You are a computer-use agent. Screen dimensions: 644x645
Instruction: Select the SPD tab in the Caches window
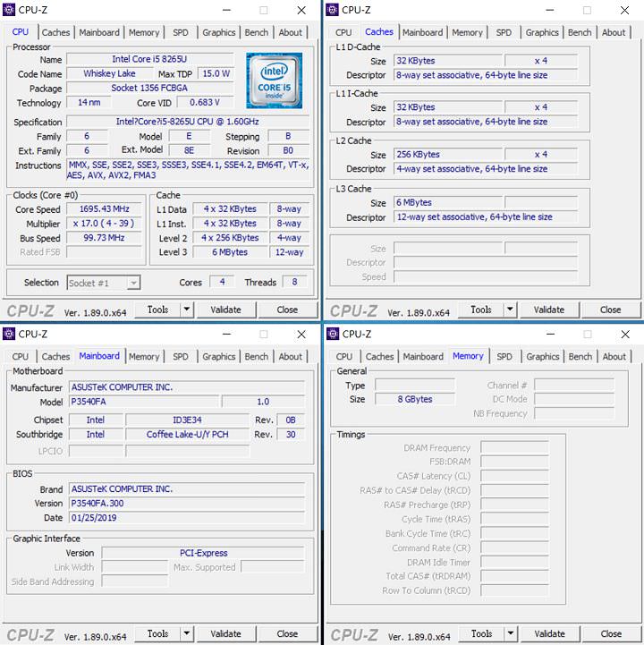click(x=504, y=32)
